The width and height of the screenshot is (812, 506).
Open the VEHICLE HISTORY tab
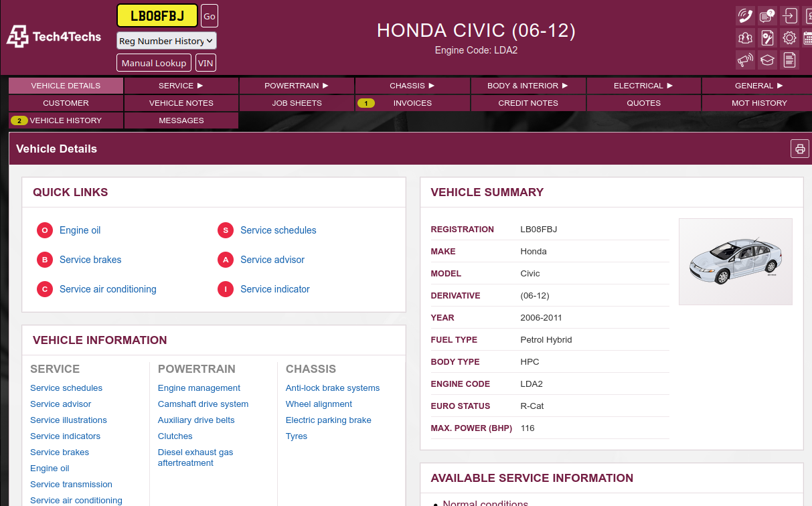(66, 120)
